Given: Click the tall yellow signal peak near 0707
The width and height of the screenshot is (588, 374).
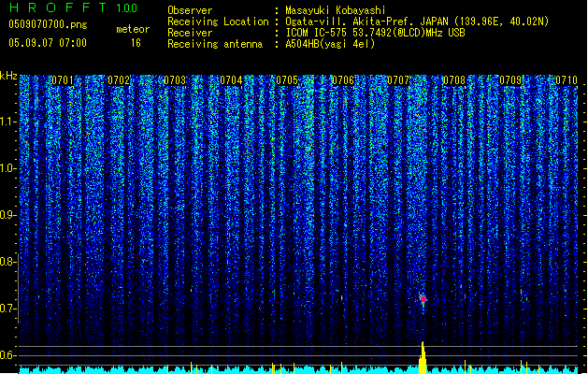Looking at the screenshot, I should [x=423, y=357].
